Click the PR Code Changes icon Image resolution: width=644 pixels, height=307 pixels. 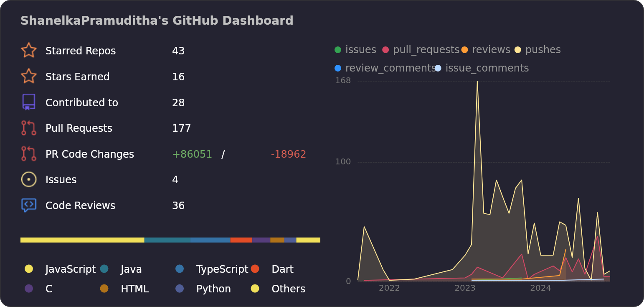[x=28, y=153]
